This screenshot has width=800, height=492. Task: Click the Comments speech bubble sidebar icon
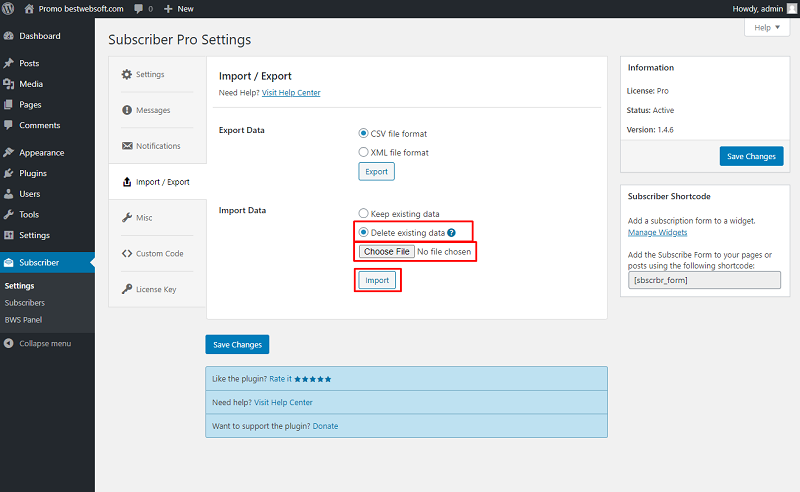pyautogui.click(x=9, y=125)
